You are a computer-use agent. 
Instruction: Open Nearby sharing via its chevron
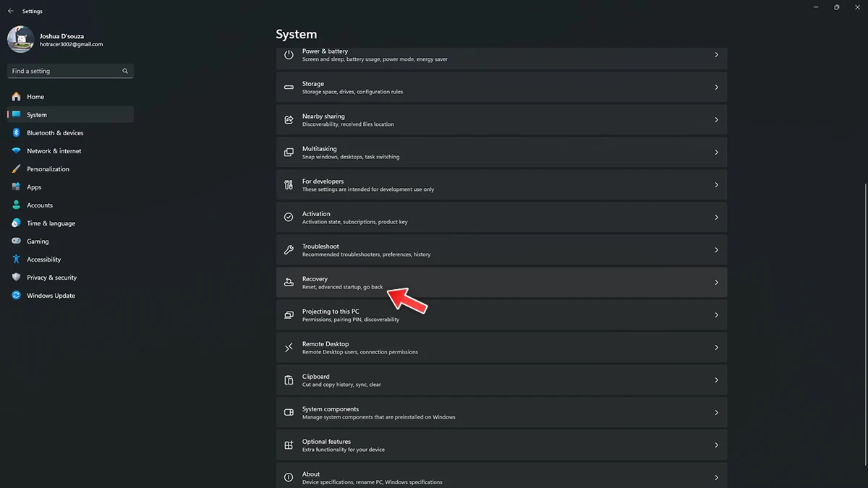pos(716,119)
